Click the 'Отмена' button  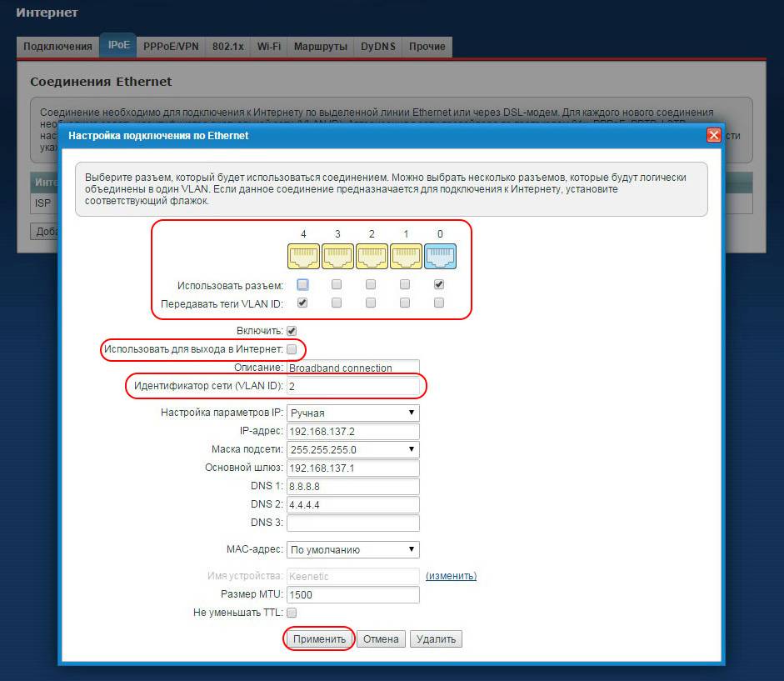[x=381, y=639]
